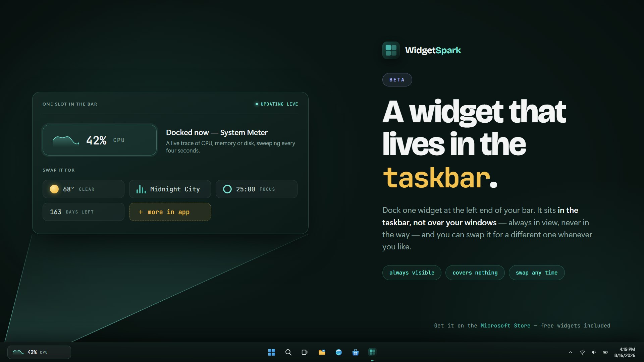Click the battery tray icon

point(605,352)
